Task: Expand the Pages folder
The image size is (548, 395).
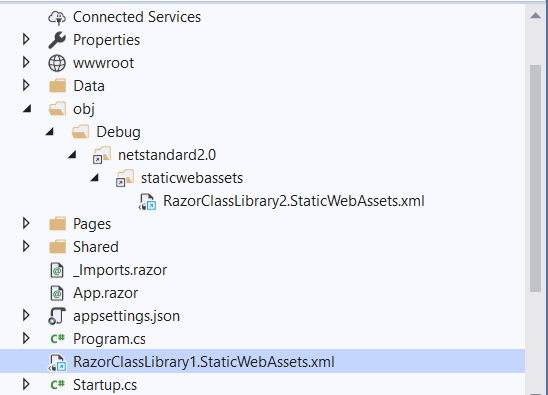Action: [26, 223]
